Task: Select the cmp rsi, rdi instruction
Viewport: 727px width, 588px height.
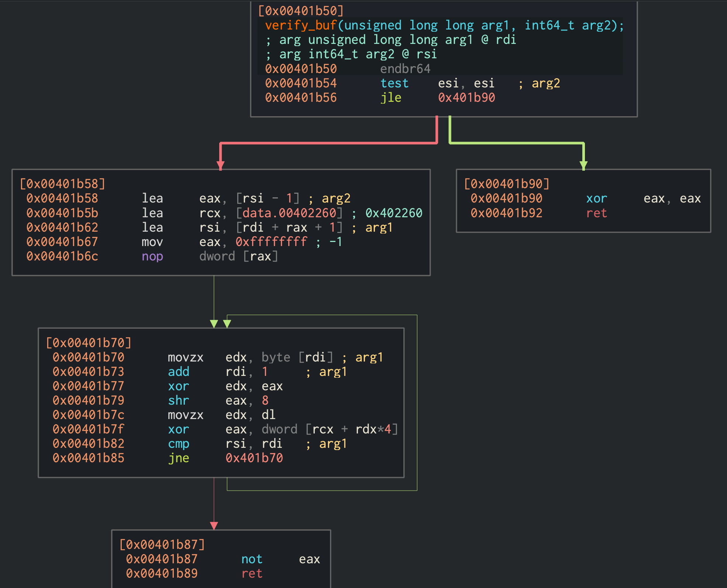Action: coord(179,444)
